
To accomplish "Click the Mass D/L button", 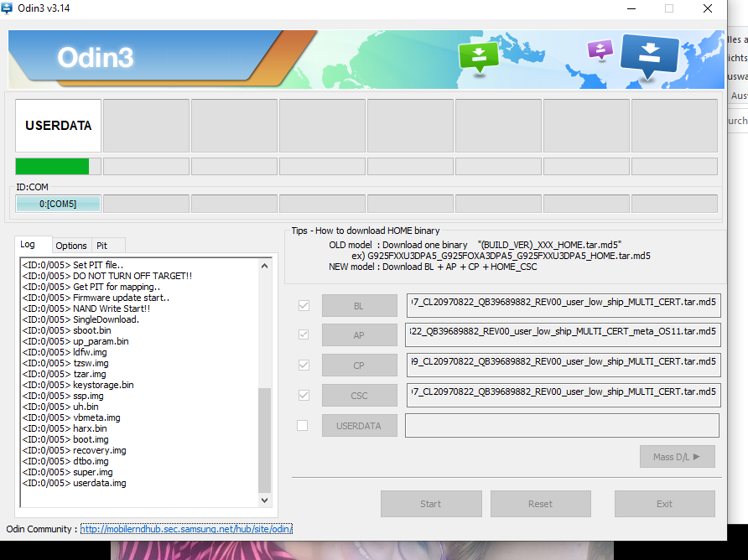I will [677, 457].
